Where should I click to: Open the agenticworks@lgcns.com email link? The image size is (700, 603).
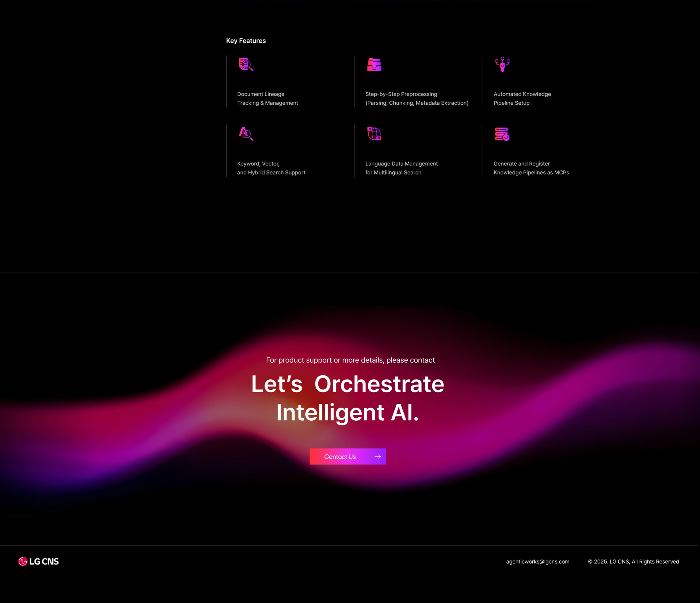coord(537,561)
